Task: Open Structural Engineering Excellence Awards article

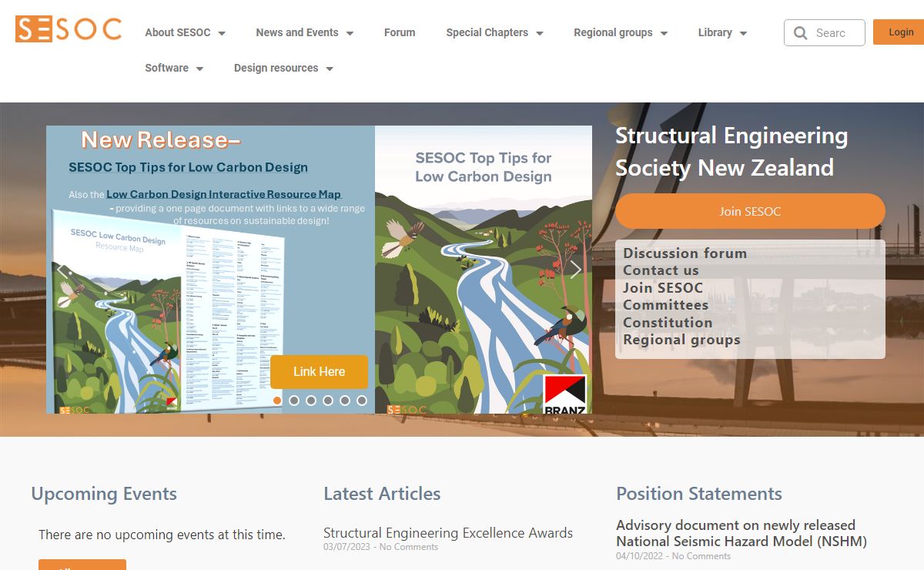Action: pos(448,533)
